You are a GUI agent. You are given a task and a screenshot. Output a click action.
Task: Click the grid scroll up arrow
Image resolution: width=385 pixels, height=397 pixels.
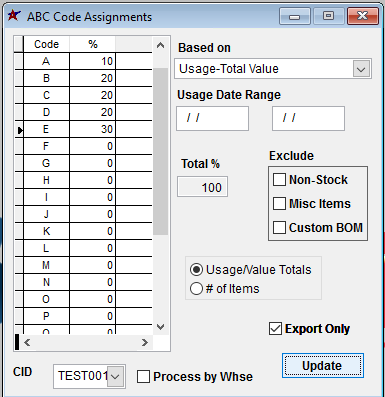coord(160,45)
